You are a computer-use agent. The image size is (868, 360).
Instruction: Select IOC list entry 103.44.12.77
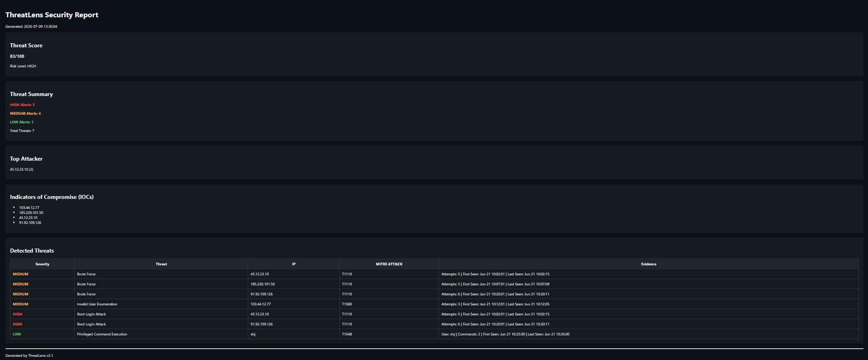coord(29,208)
